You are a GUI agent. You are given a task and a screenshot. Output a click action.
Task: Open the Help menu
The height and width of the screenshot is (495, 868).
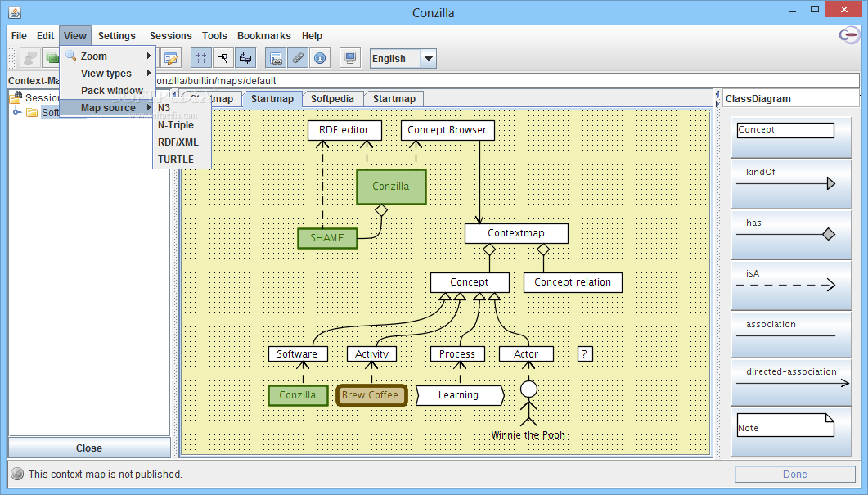(x=312, y=35)
